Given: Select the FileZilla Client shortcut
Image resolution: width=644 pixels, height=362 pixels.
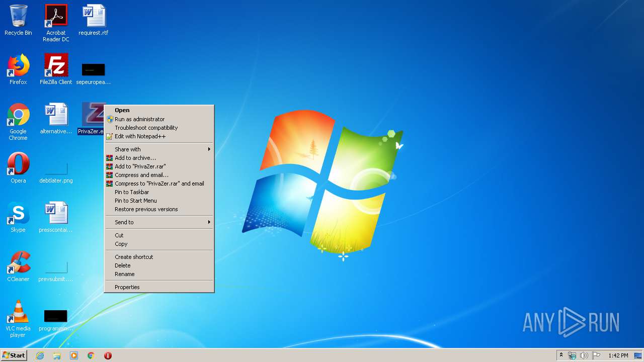Looking at the screenshot, I should 56,69.
